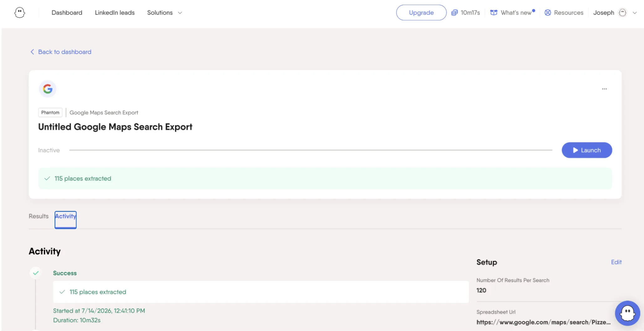Click Joseph's ghost avatar icon
The width and height of the screenshot is (644, 331).
coord(622,13)
